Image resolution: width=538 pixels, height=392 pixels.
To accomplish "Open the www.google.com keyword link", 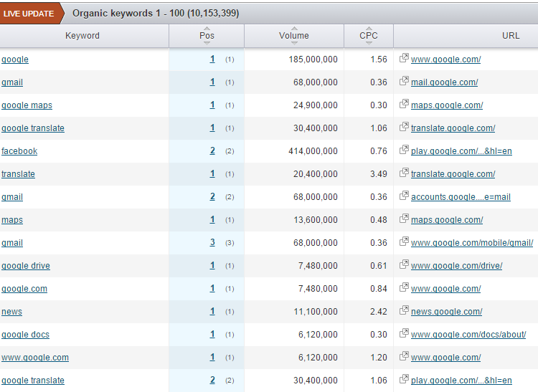I will pos(35,358).
